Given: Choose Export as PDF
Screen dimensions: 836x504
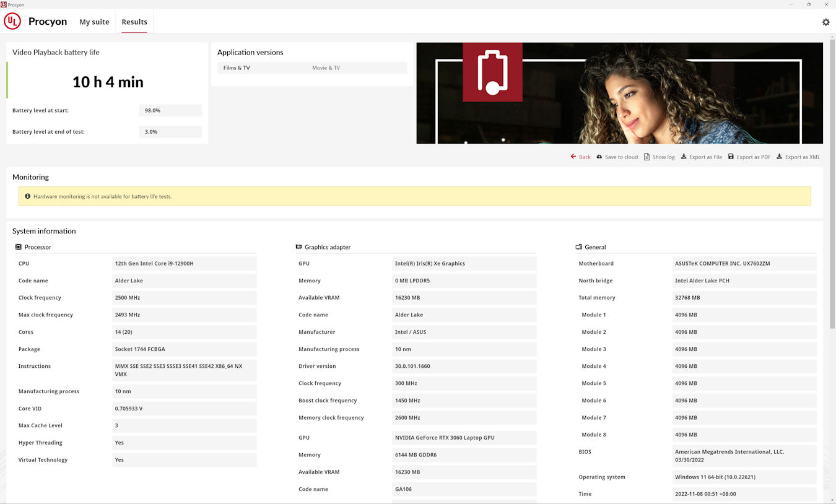Looking at the screenshot, I should [754, 157].
